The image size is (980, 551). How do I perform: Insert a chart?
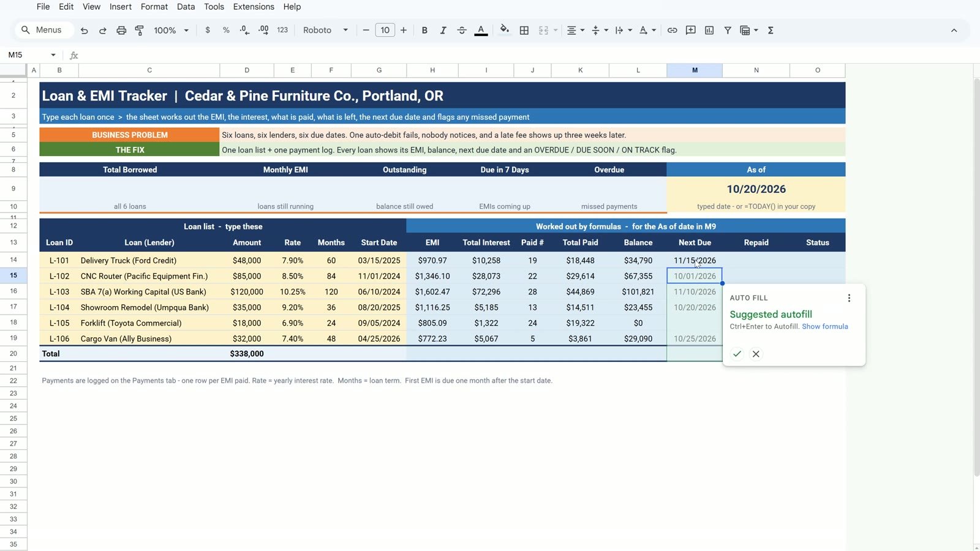(x=709, y=30)
